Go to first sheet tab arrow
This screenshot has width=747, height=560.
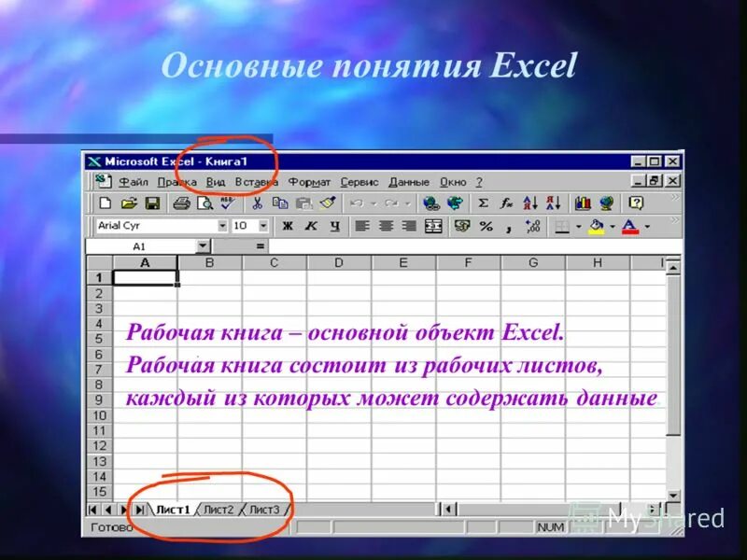click(x=92, y=510)
